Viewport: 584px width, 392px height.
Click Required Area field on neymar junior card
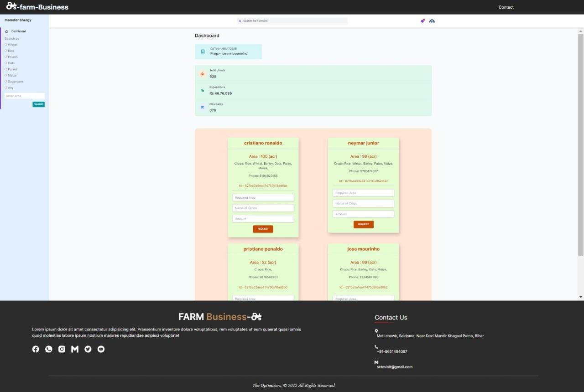click(x=364, y=193)
